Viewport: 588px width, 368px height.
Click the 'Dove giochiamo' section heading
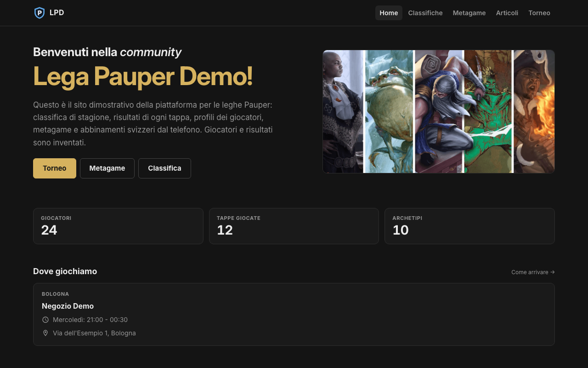click(x=65, y=271)
